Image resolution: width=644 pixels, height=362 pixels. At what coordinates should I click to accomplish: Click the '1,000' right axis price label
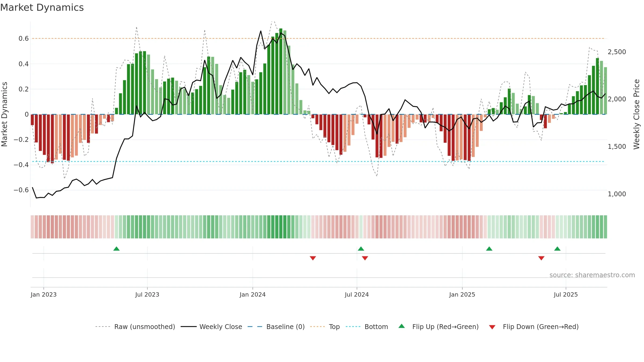click(617, 194)
